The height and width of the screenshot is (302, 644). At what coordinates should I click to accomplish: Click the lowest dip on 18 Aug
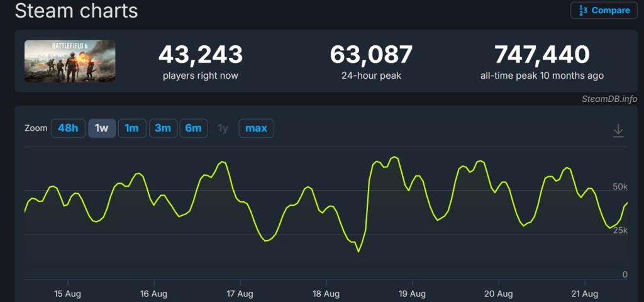pyautogui.click(x=358, y=252)
